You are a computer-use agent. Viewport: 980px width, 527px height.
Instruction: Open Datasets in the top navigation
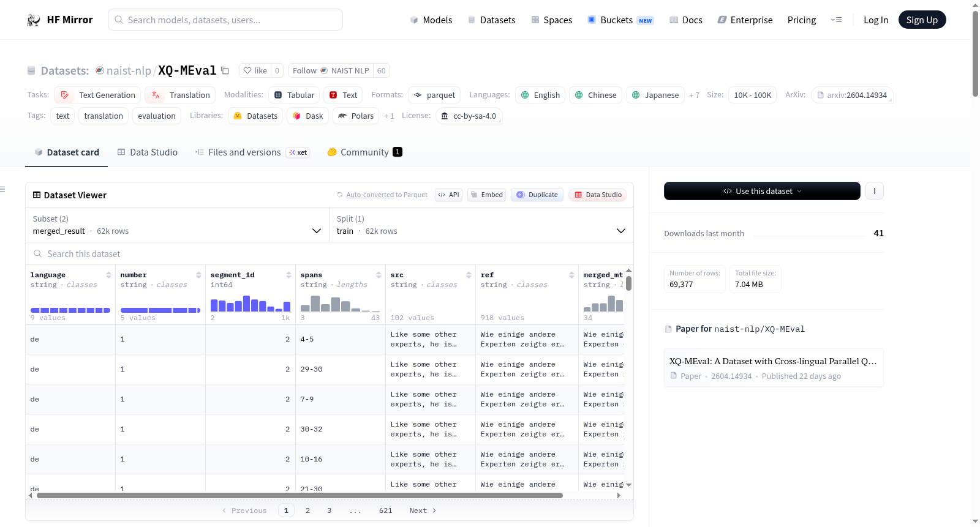(x=492, y=20)
